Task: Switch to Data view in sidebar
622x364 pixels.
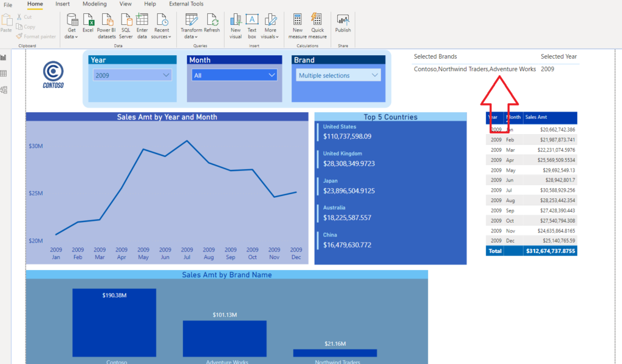Action: (x=4, y=73)
